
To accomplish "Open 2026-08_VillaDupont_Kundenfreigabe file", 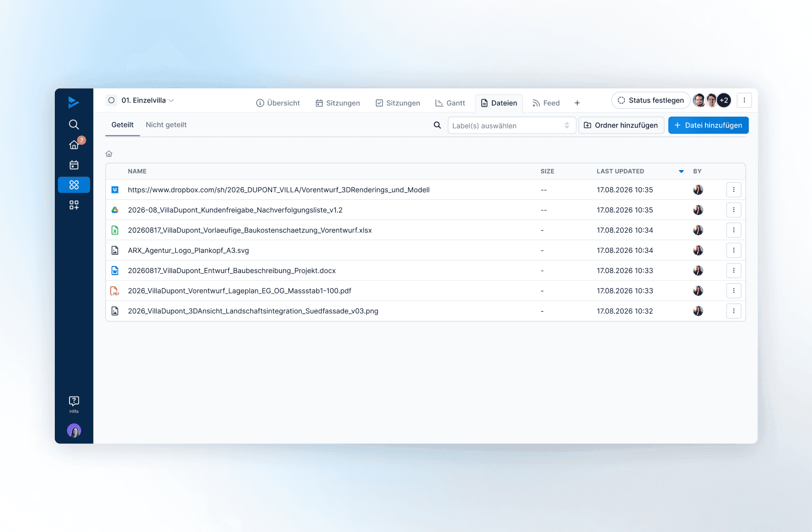I will click(x=235, y=210).
